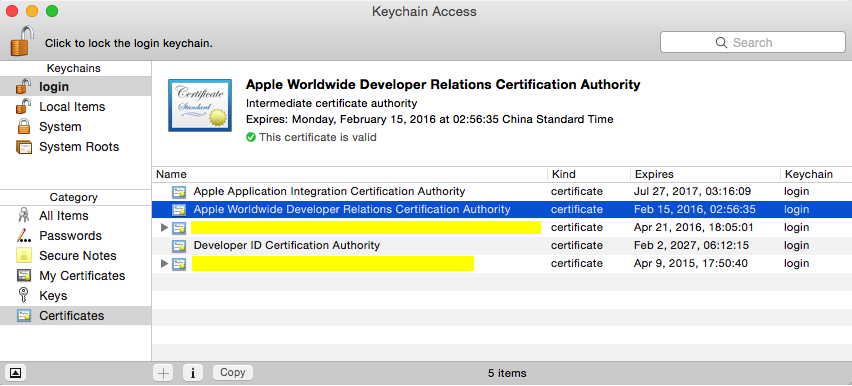Click the Feb 15, 2016, 02:56:35 expiry cell
Viewport: 852px width, 386px height.
click(x=694, y=209)
